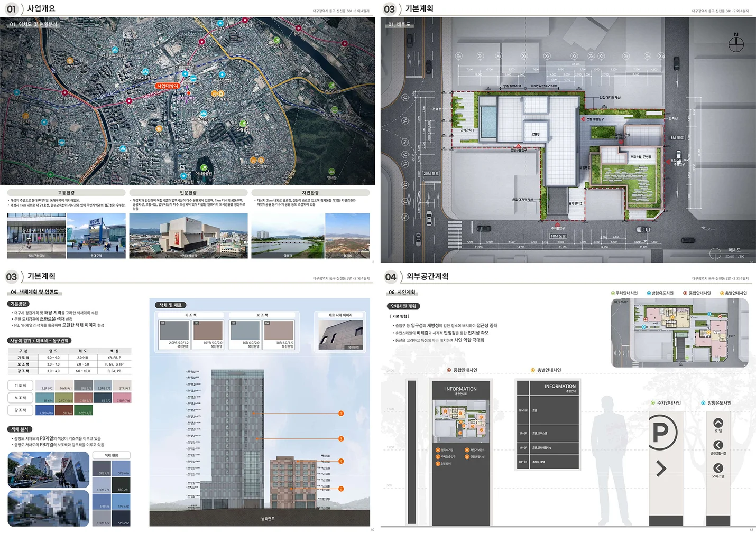Pick the 5R 3/6 brown swatch
Image resolution: width=756 pixels, height=534 pixels.
coord(64,410)
